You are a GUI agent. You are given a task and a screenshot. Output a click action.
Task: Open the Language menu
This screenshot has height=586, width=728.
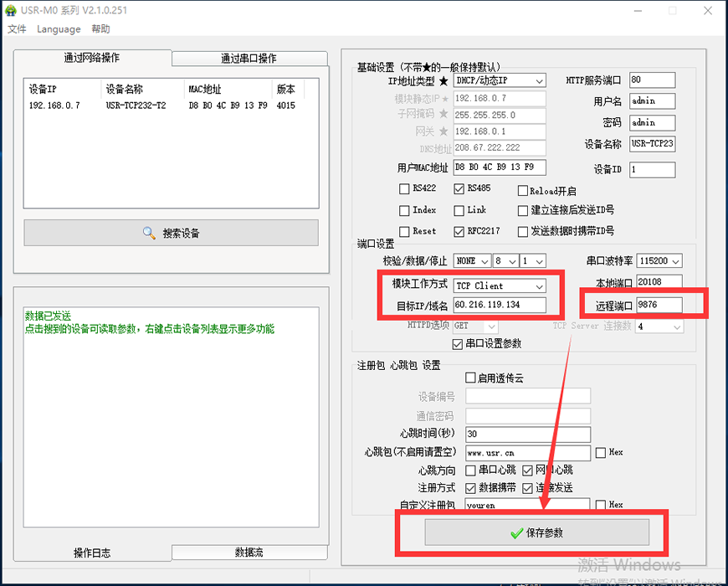tap(59, 29)
